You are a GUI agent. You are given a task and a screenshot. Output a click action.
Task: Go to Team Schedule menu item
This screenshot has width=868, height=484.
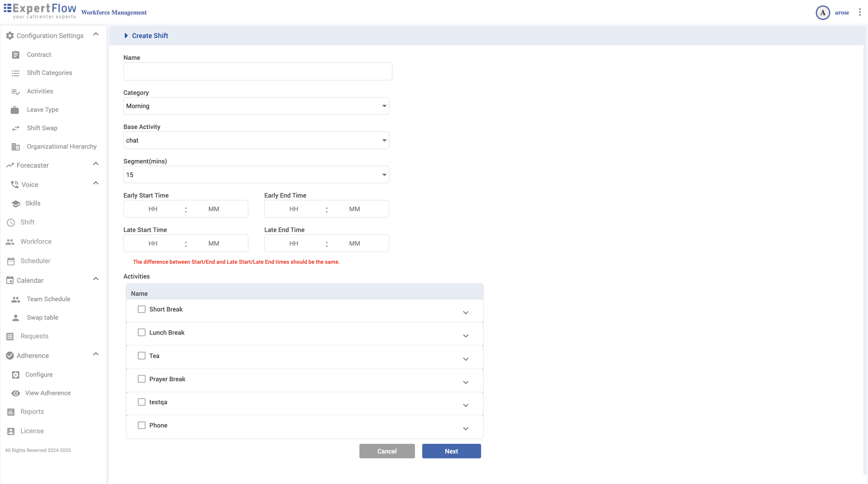click(49, 299)
